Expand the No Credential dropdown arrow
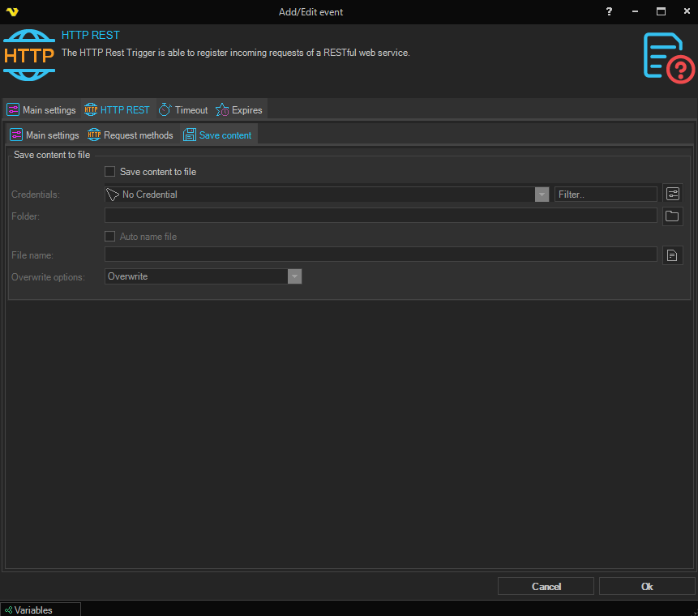 pyautogui.click(x=542, y=195)
